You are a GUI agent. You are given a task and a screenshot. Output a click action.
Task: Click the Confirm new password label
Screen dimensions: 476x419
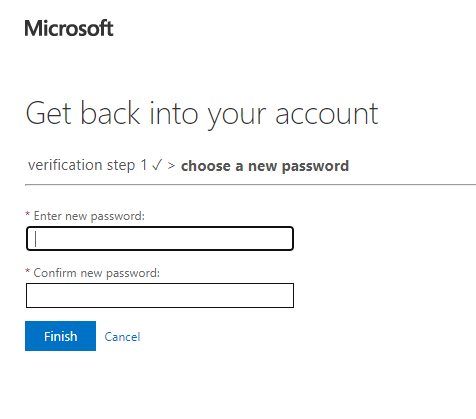pos(97,273)
